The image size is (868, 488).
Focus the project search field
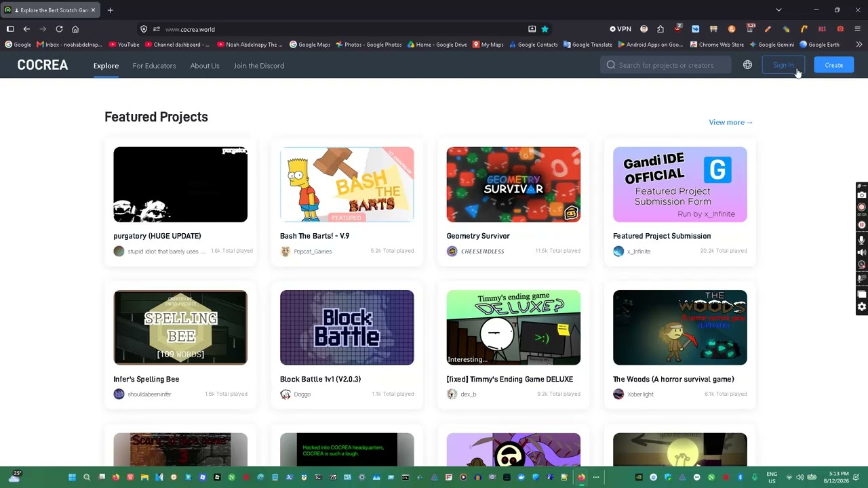tap(666, 65)
